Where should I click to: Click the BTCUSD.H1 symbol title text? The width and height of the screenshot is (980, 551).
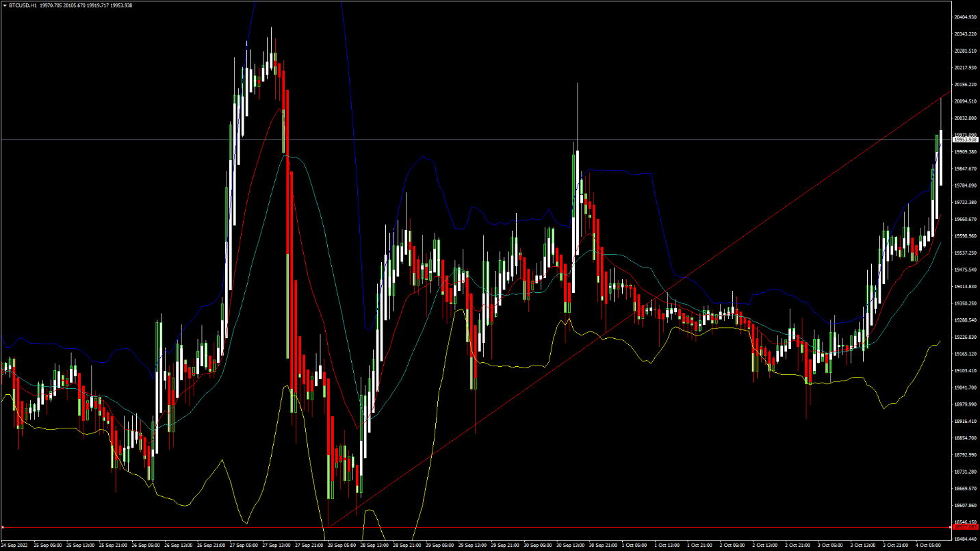point(23,5)
